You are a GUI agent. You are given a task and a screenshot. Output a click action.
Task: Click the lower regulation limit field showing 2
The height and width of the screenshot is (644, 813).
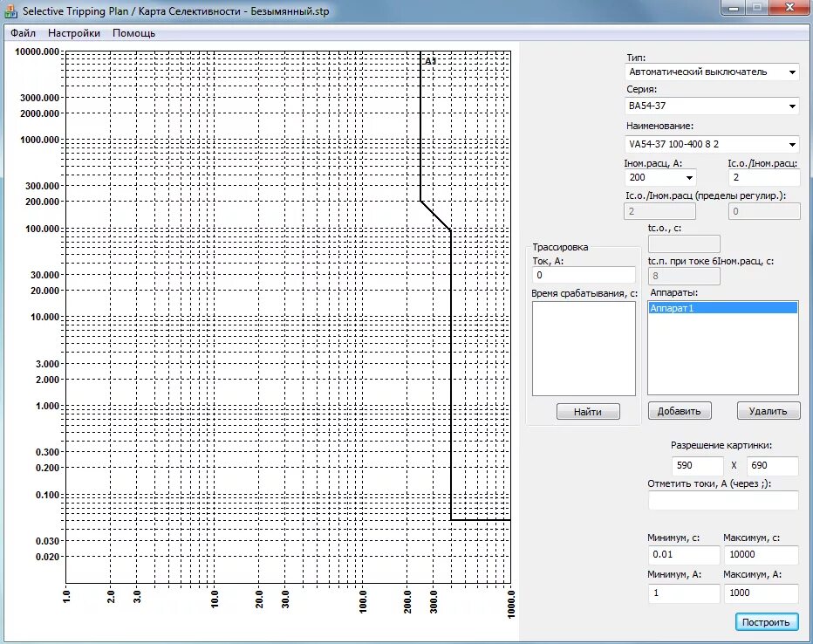(x=659, y=211)
